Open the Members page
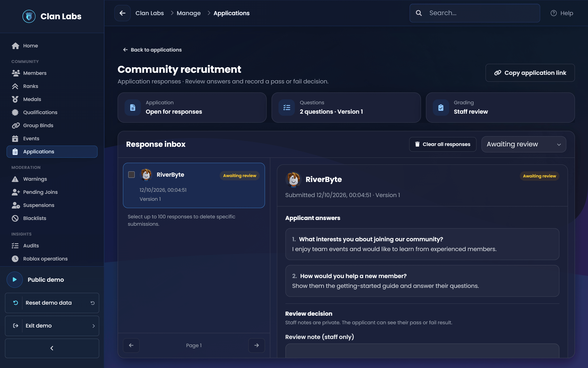The height and width of the screenshot is (368, 588). click(52, 73)
